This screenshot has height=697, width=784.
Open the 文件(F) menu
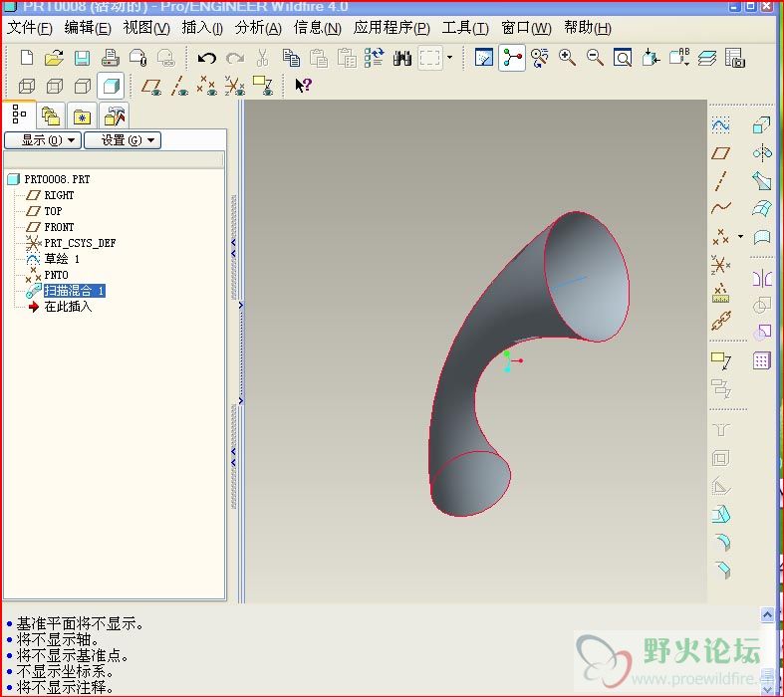(30, 28)
